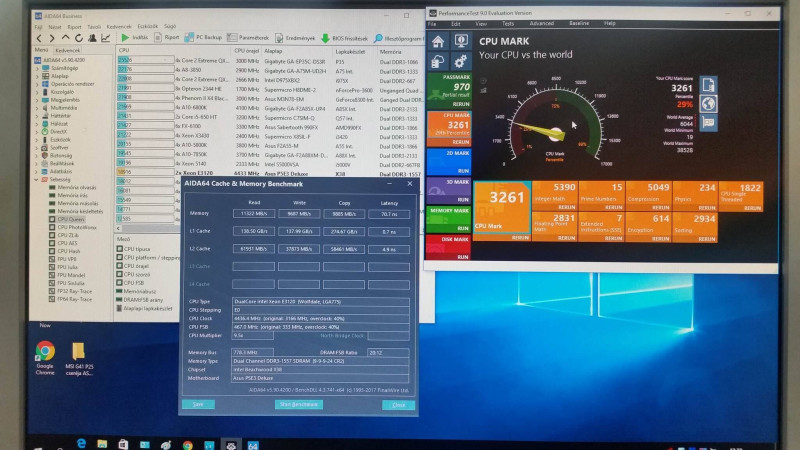Toggle the CPU típusa field checkbox

[x=119, y=249]
